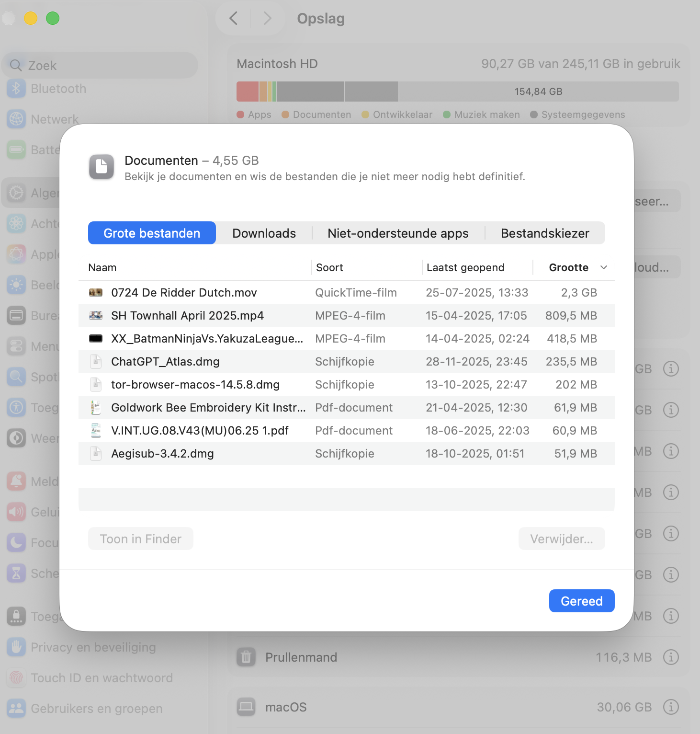
Task: Click the Geluid speaker icon in sidebar
Action: [16, 512]
